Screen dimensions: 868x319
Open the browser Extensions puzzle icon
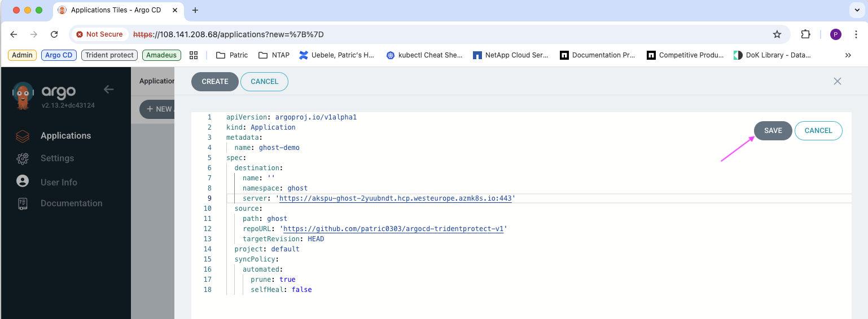pyautogui.click(x=806, y=34)
